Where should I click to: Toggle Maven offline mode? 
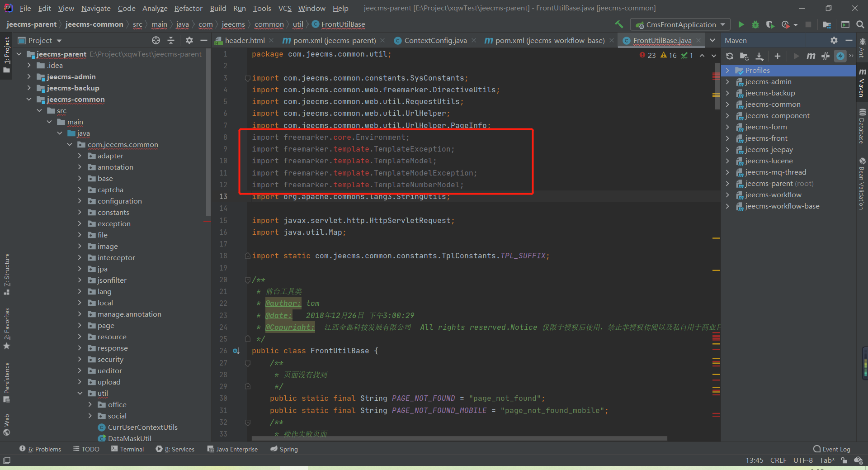tap(826, 56)
